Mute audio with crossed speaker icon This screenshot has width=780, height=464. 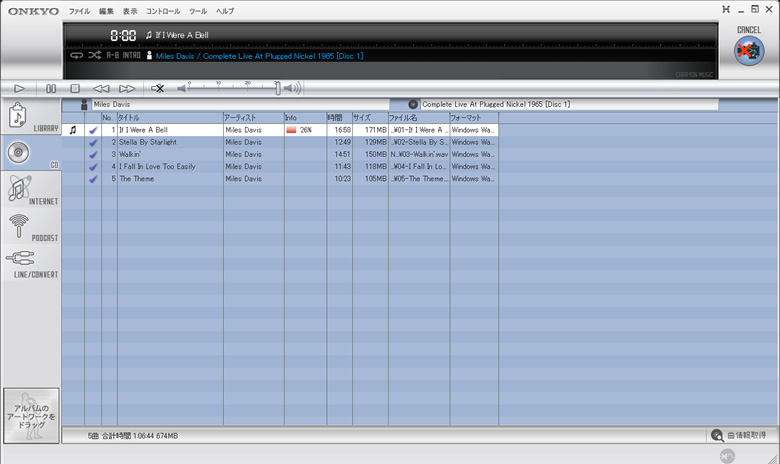pyautogui.click(x=158, y=89)
